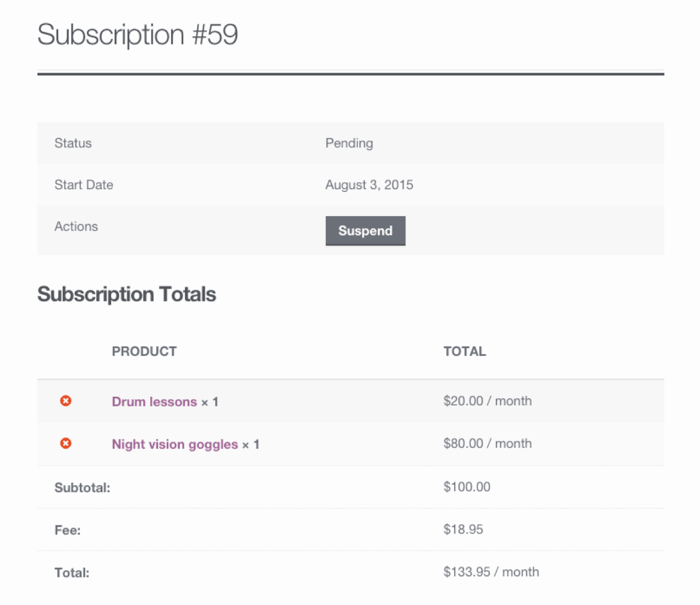
Task: Open the Drum lessons product page
Action: click(x=155, y=402)
